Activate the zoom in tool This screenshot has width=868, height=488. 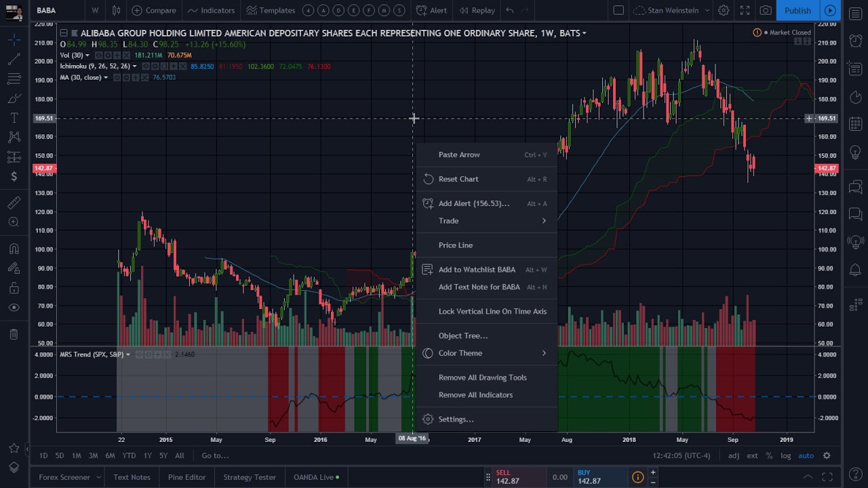click(14, 222)
